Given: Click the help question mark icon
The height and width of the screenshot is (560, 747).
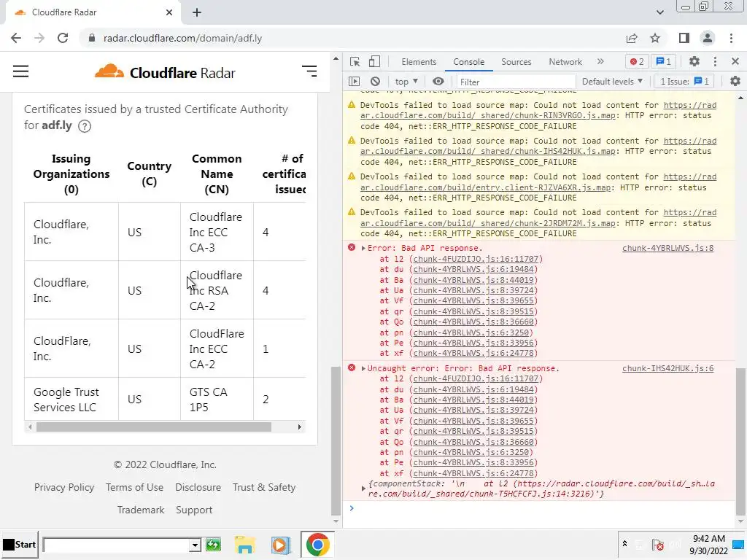Looking at the screenshot, I should (x=85, y=126).
